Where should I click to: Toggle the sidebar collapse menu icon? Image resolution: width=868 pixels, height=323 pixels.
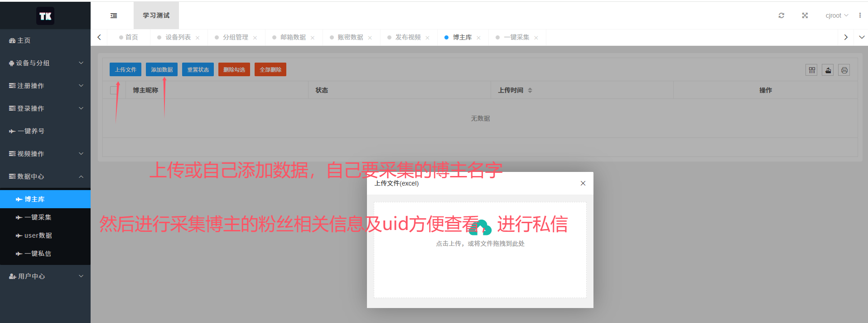(x=114, y=15)
